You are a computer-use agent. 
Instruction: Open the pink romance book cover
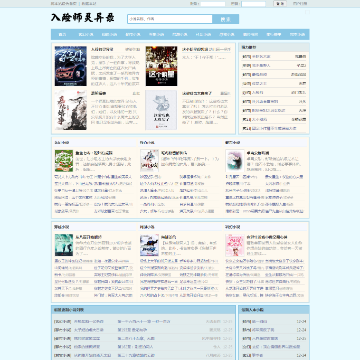(235, 245)
